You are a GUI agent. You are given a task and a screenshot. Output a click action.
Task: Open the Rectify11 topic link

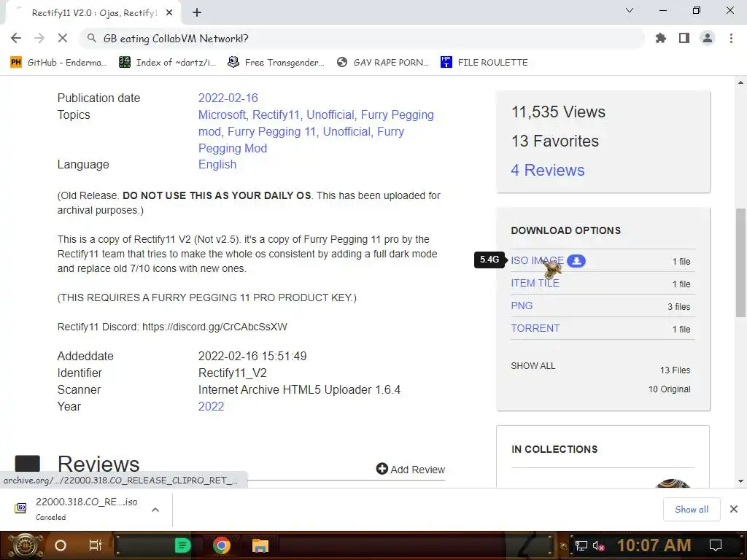[x=276, y=114]
